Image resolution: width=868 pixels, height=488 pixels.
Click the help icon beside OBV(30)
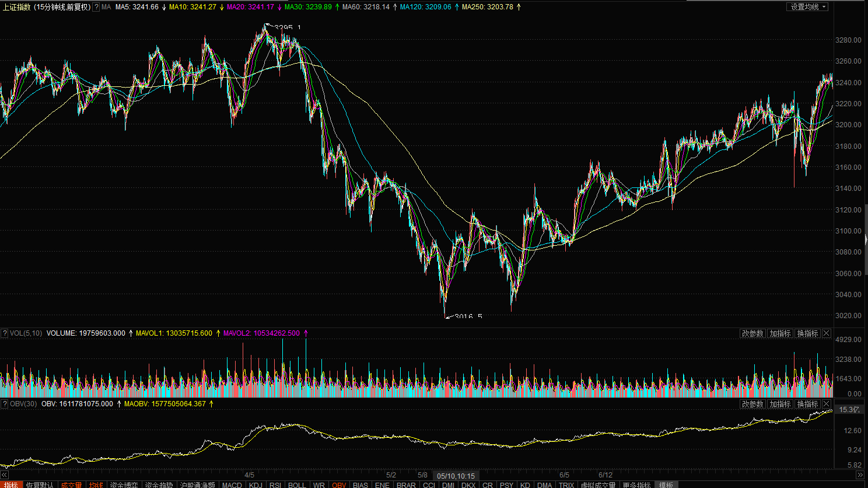[x=5, y=404]
